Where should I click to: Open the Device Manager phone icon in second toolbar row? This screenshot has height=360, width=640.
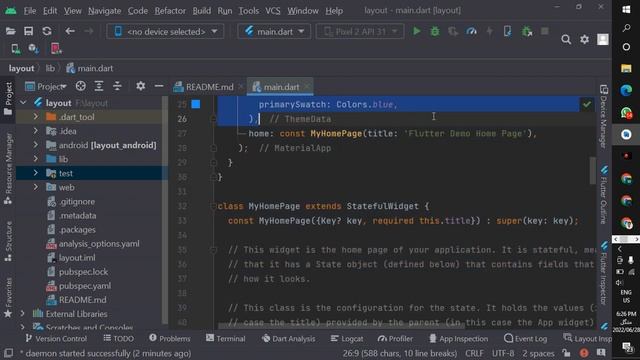pyautogui.click(x=16, y=49)
